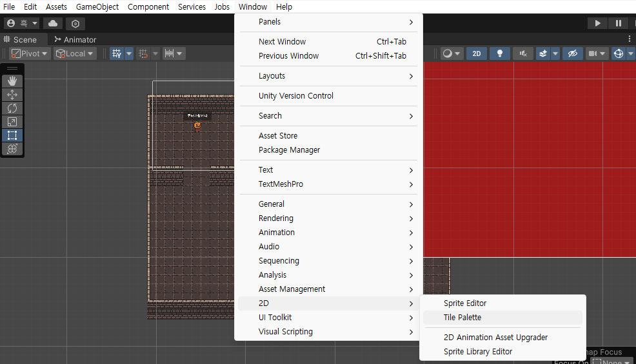Image resolution: width=636 pixels, height=364 pixels.
Task: Toggle gizmos globe icon
Action: (618, 53)
